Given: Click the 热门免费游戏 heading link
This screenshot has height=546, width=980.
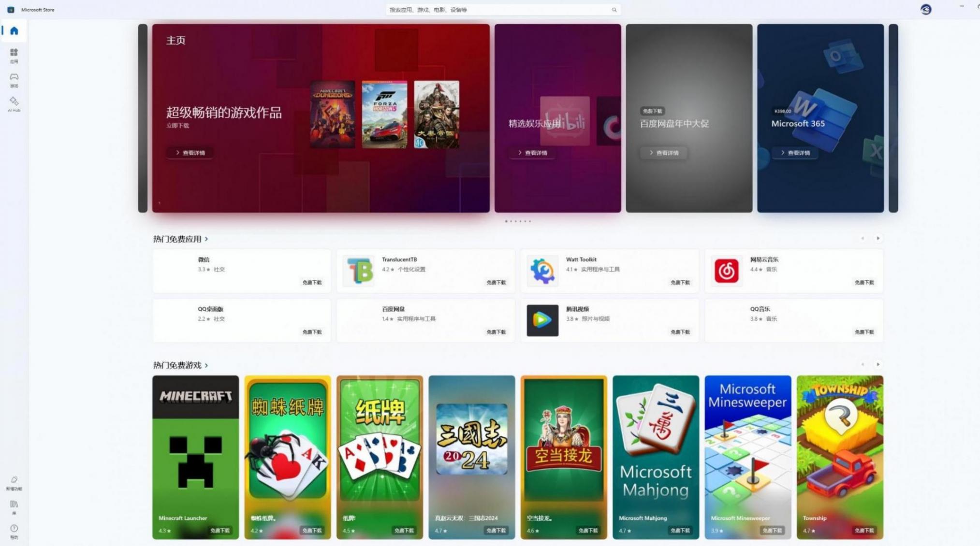Looking at the screenshot, I should (177, 365).
